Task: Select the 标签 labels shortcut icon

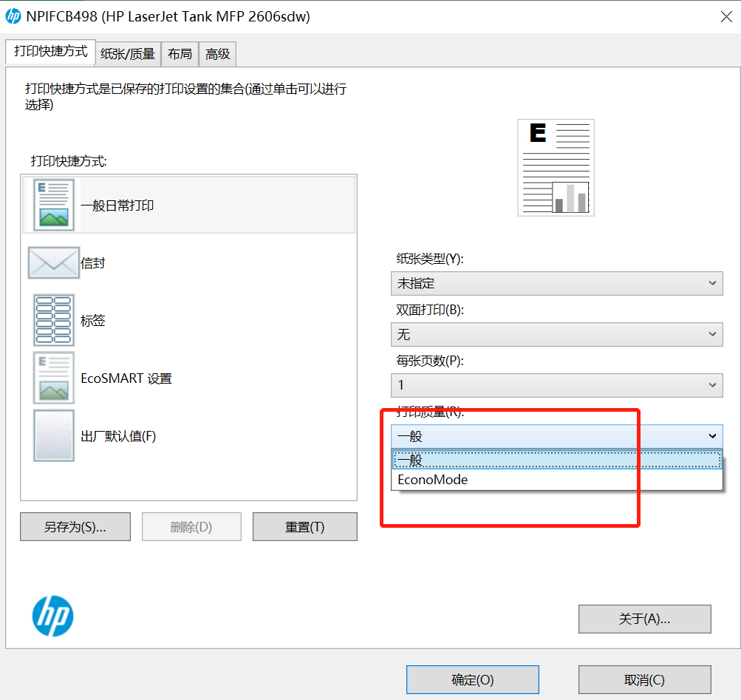Action: tap(53, 320)
